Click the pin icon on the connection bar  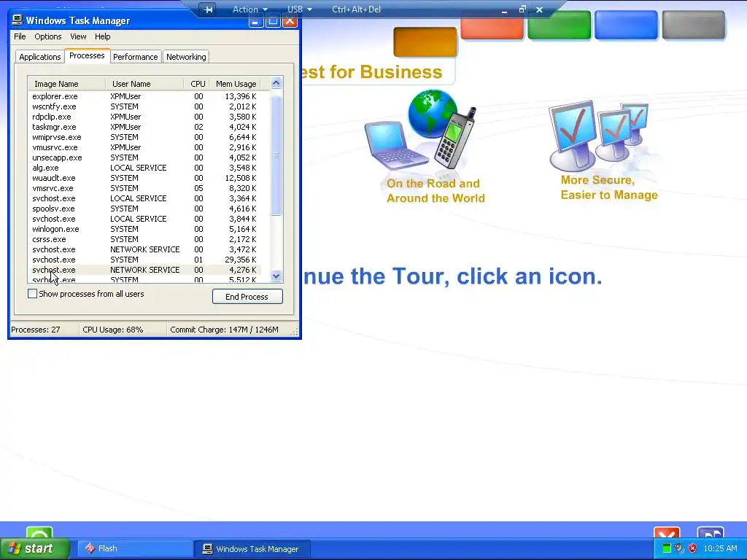[208, 9]
